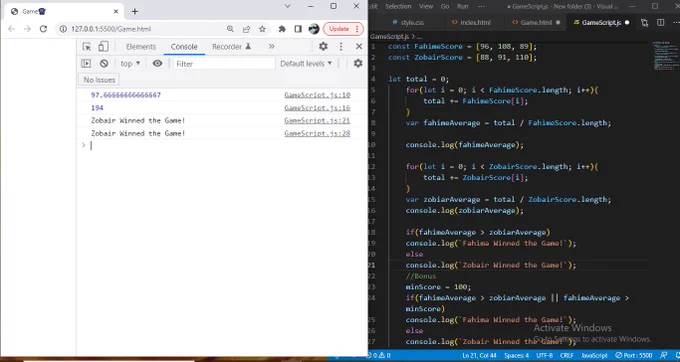Reload the Game.html page
The width and height of the screenshot is (680, 362).
coord(43,29)
